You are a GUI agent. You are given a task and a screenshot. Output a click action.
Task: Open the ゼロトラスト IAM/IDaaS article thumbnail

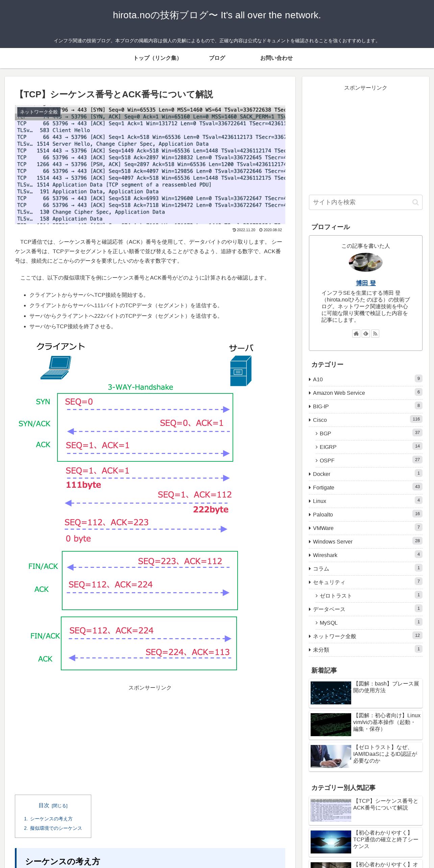coord(331,756)
